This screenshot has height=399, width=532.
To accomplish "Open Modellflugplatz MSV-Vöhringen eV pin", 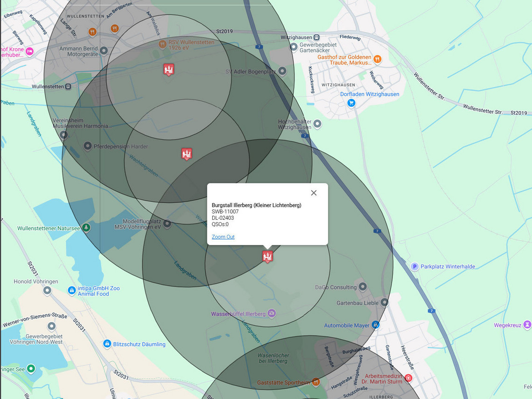I will [167, 224].
